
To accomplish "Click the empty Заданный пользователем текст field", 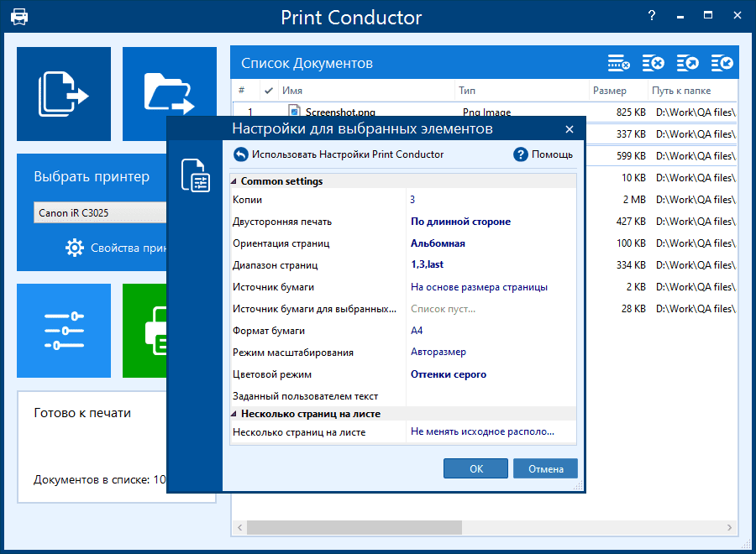I will click(491, 396).
